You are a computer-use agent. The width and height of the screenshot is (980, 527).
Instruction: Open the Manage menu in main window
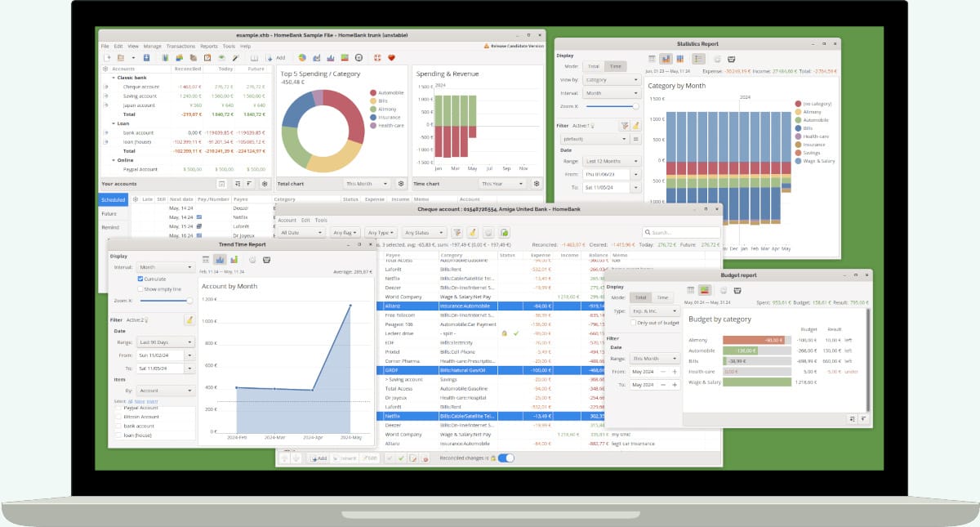tap(152, 47)
